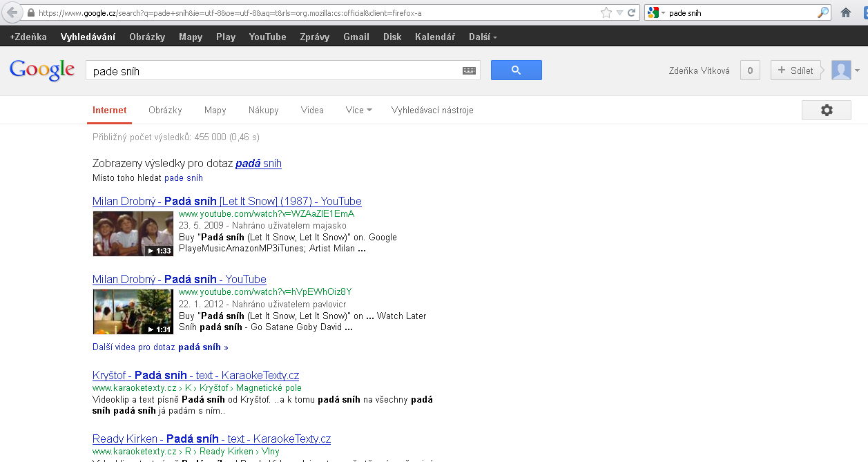868x462 pixels.
Task: Select Vyhledávání in the Google bar
Action: pyautogui.click(x=88, y=37)
